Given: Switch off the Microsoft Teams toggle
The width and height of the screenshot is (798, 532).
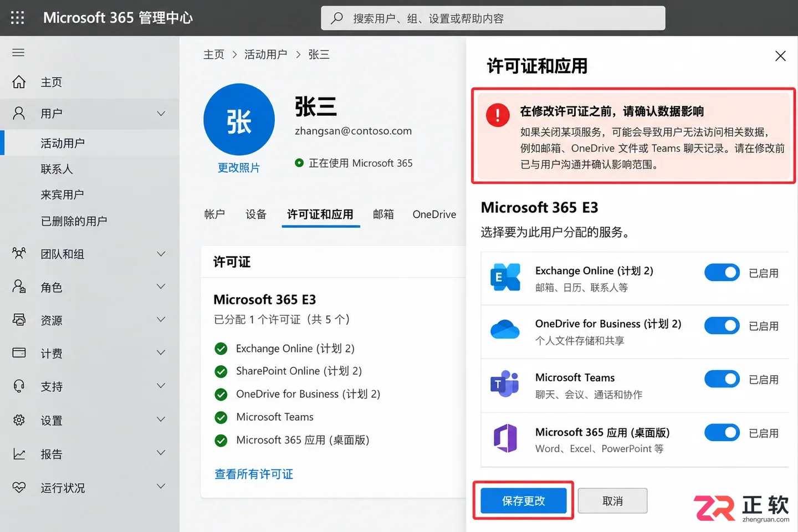Looking at the screenshot, I should coord(722,379).
